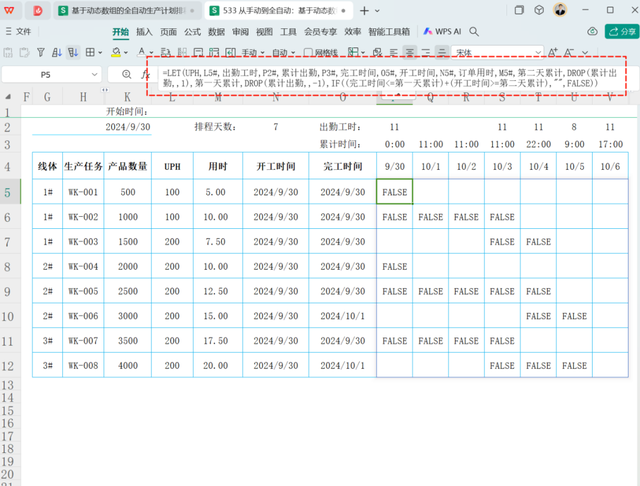Select column header K
This screenshot has height=486, width=640.
(127, 97)
